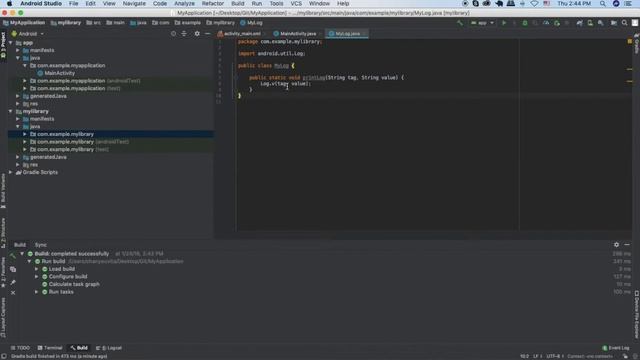This screenshot has width=640, height=360.
Task: Click the Make Project hammer icon
Action: pos(460,23)
